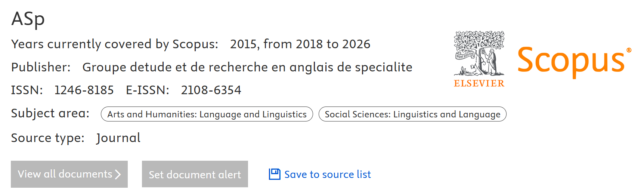Select the Arts and Humanities subject tag
This screenshot has height=188, width=644.
coord(207,114)
